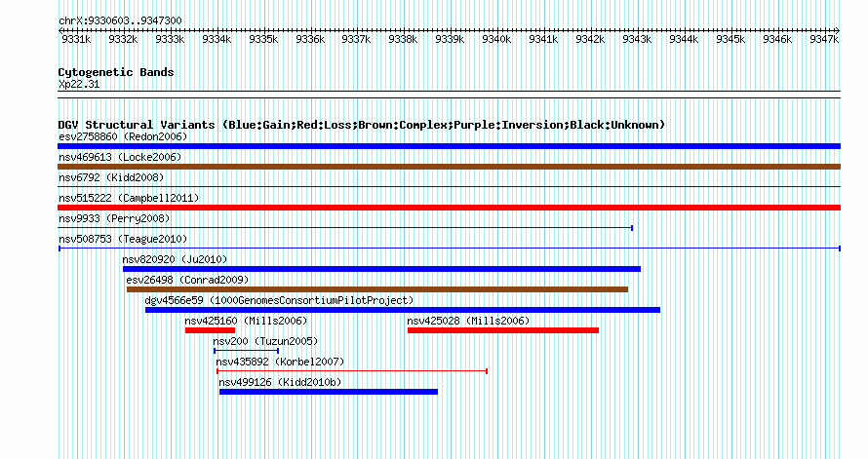Viewport: 868px width, 459px height.
Task: Click the nsv469613 (Locke2006) brown bar
Action: 449,167
